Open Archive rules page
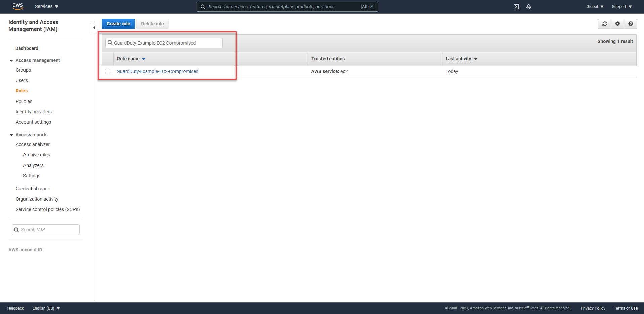This screenshot has height=314, width=644. [37, 155]
